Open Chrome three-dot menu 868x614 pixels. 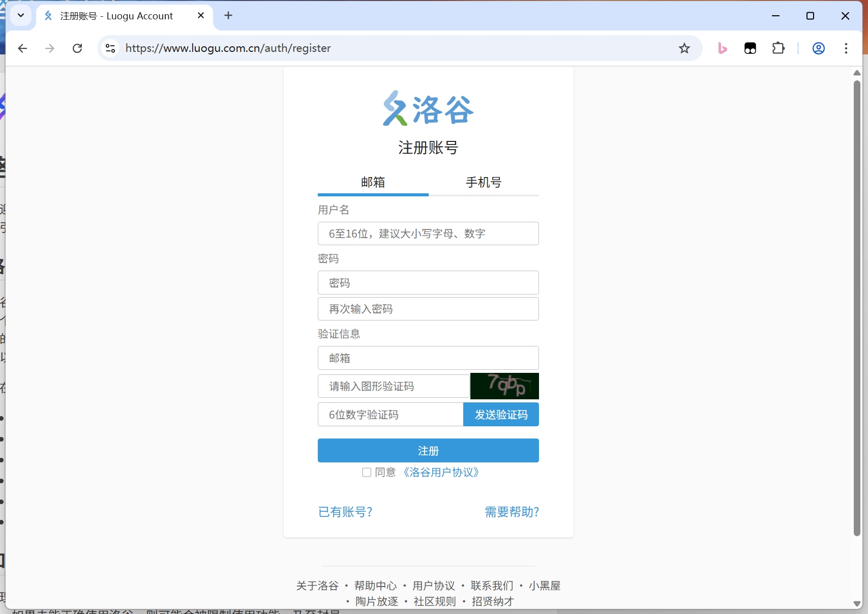(x=846, y=48)
